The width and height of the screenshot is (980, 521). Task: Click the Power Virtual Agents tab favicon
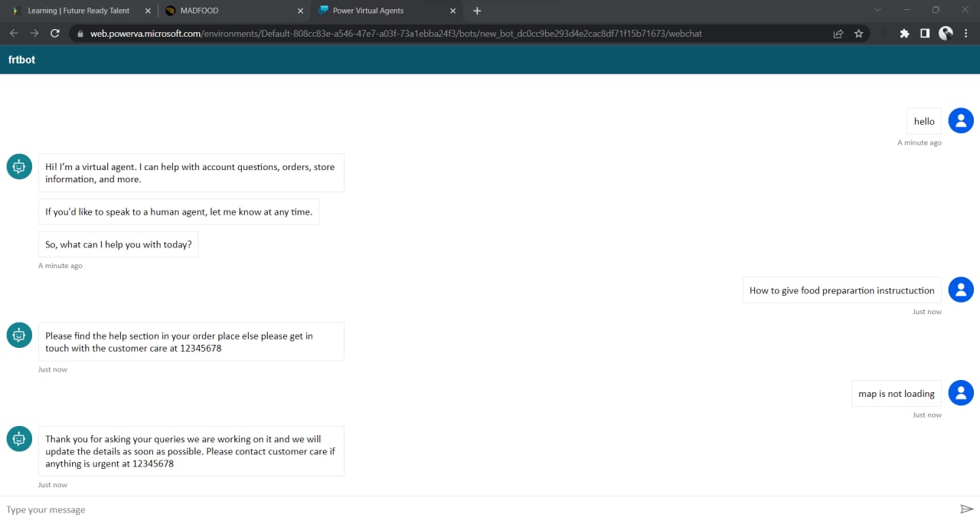click(323, 10)
